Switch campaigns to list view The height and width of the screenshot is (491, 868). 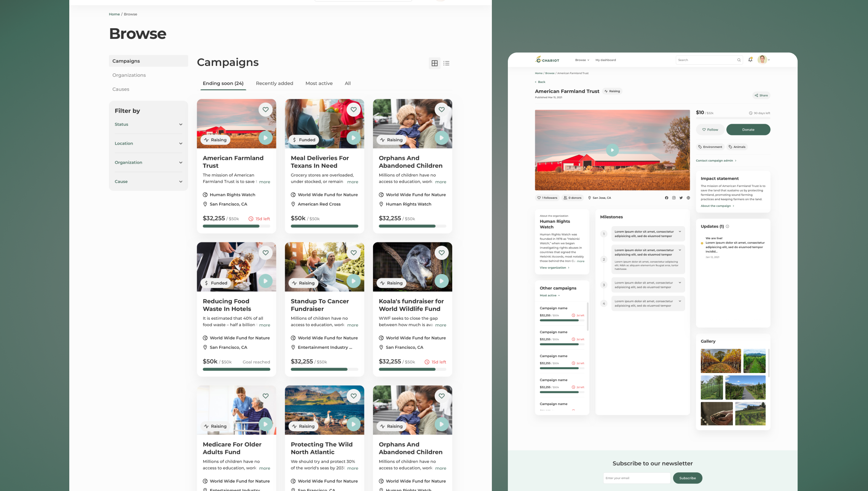point(446,63)
